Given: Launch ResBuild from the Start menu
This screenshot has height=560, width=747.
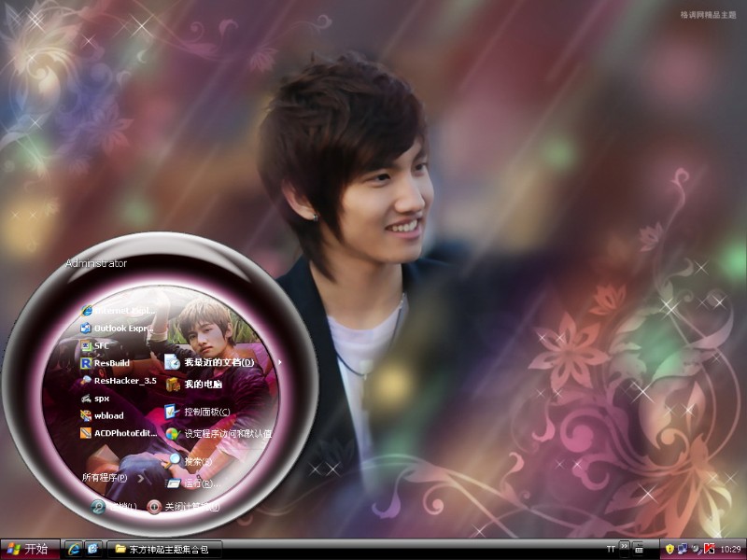Looking at the screenshot, I should (x=110, y=363).
